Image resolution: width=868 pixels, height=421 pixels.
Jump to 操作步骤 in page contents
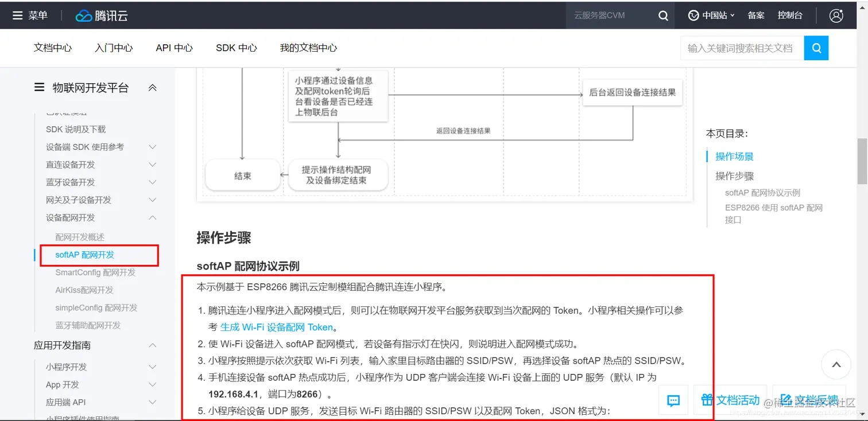pyautogui.click(x=734, y=176)
